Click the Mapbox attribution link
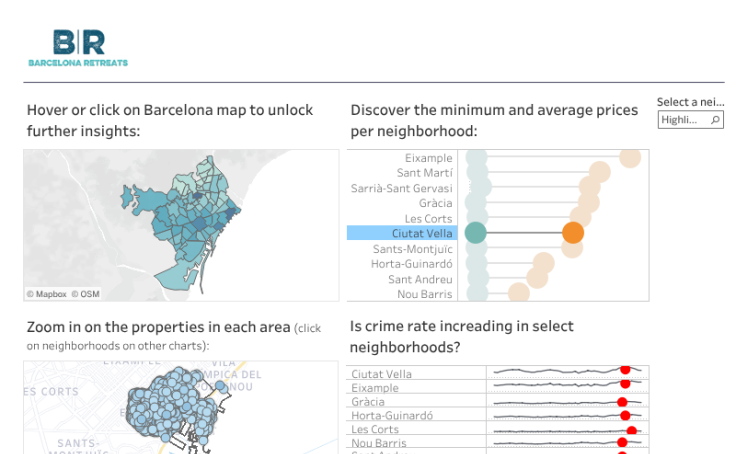The width and height of the screenshot is (736, 454). click(46, 294)
